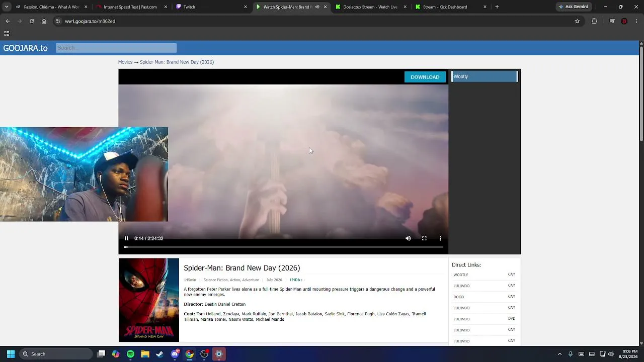This screenshot has width=644, height=362.
Task: Open the browser home page
Action: tap(44, 21)
